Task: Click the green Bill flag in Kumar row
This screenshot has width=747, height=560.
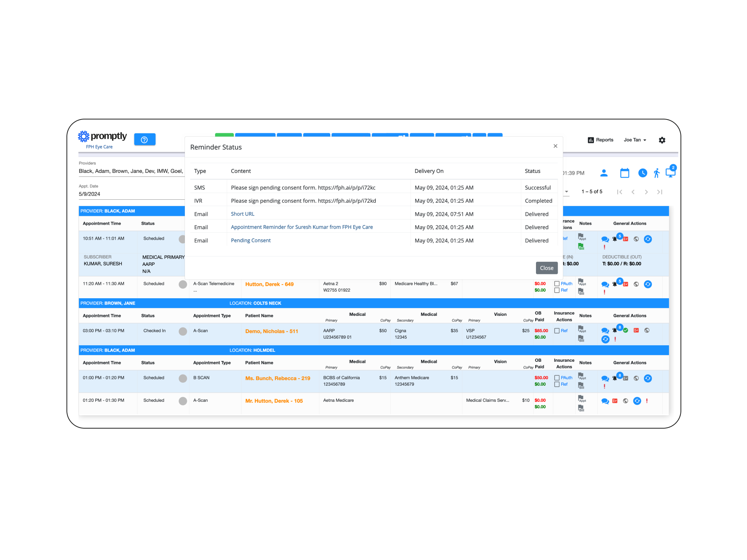Action: click(581, 246)
